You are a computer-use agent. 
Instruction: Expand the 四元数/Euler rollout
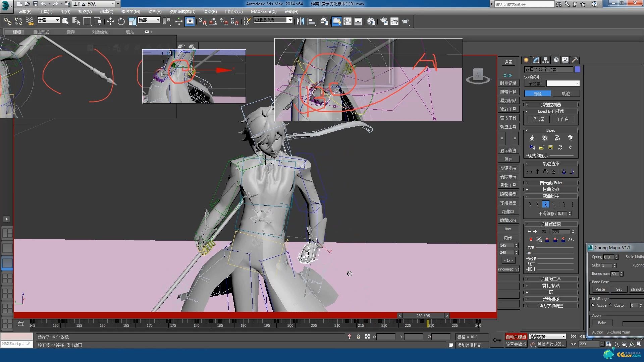point(551,183)
